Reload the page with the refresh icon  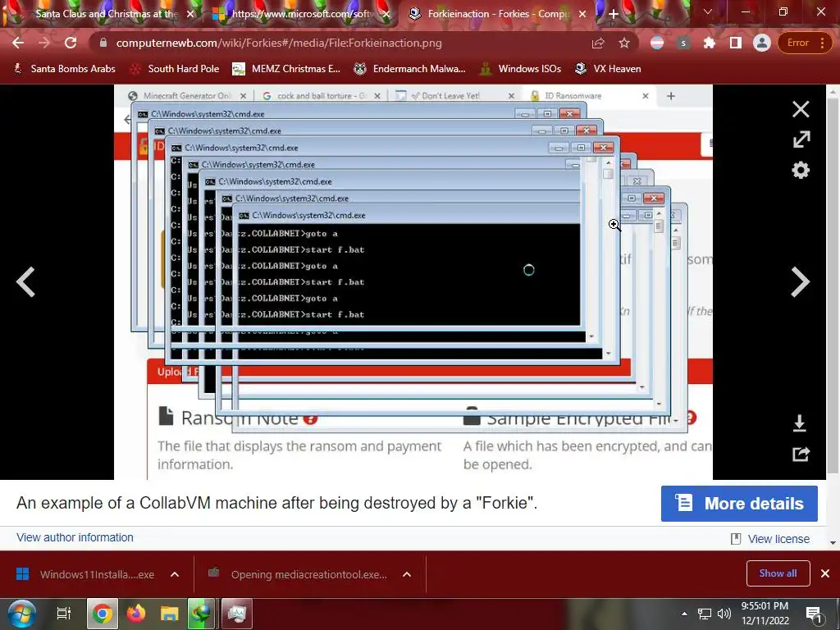click(71, 43)
